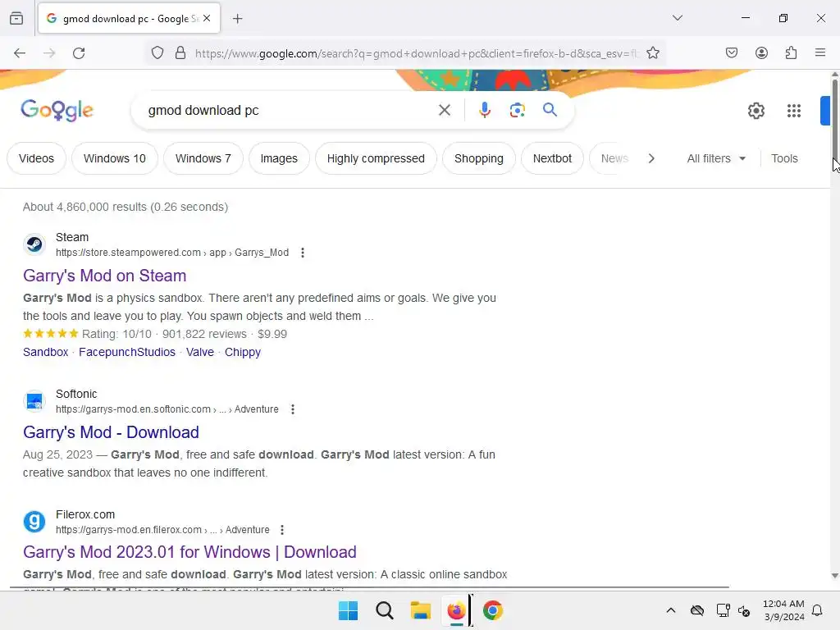Open Windows Start menu
This screenshot has height=630, width=840.
pos(348,610)
